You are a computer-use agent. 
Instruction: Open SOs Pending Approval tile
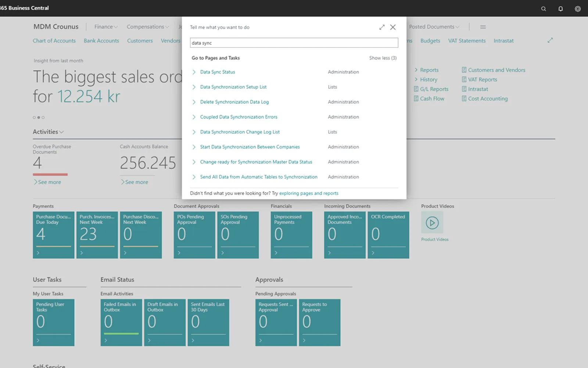pyautogui.click(x=238, y=235)
